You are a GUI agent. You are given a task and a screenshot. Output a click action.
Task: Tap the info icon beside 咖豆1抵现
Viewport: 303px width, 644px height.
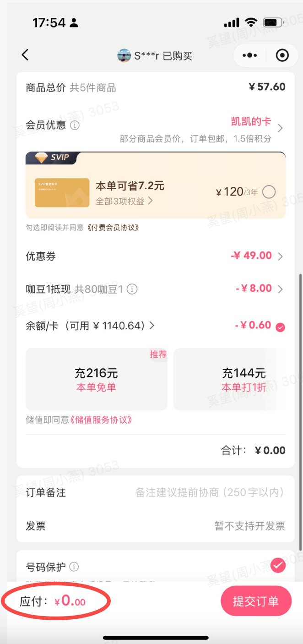coord(132,289)
